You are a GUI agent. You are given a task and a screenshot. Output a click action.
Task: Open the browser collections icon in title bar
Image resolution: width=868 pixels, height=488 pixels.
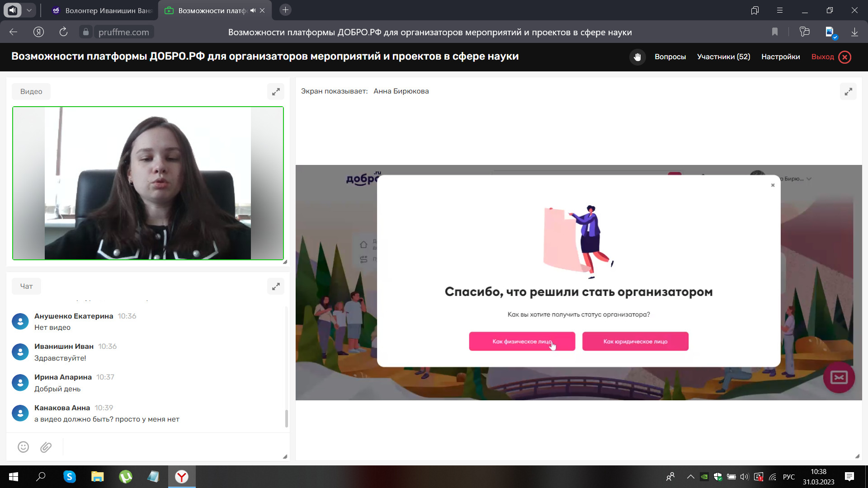point(755,10)
